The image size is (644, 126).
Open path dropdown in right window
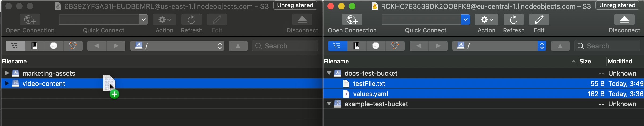[542, 46]
